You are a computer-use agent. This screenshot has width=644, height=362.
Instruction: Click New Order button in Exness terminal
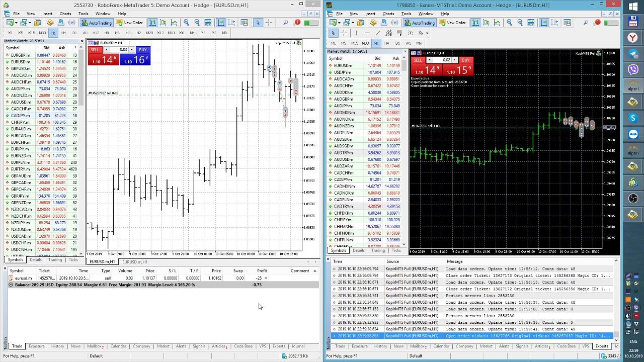[452, 23]
